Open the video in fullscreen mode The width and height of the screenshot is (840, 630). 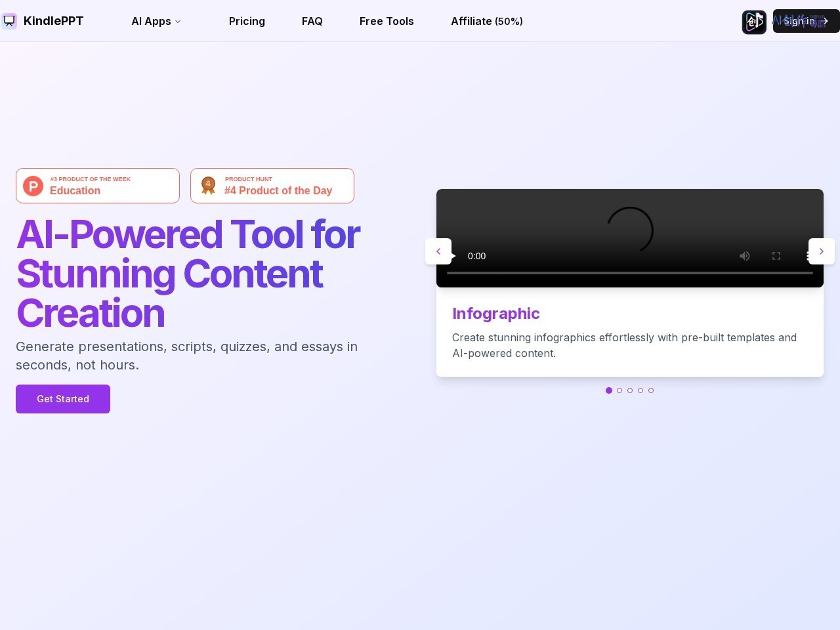click(x=776, y=256)
